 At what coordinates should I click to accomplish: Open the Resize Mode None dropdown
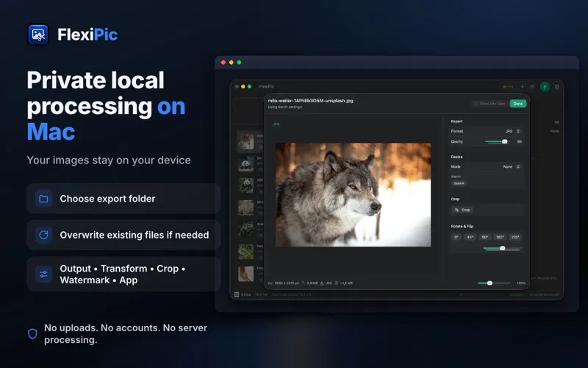(x=512, y=166)
